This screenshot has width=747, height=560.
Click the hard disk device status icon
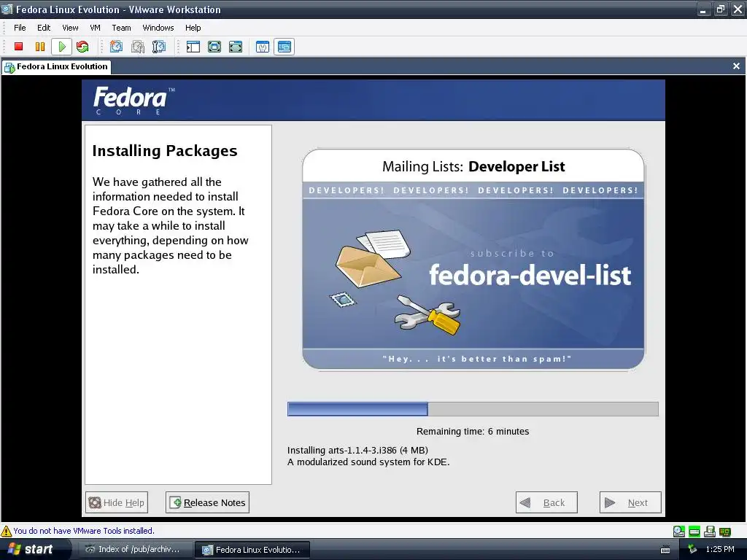(x=694, y=531)
